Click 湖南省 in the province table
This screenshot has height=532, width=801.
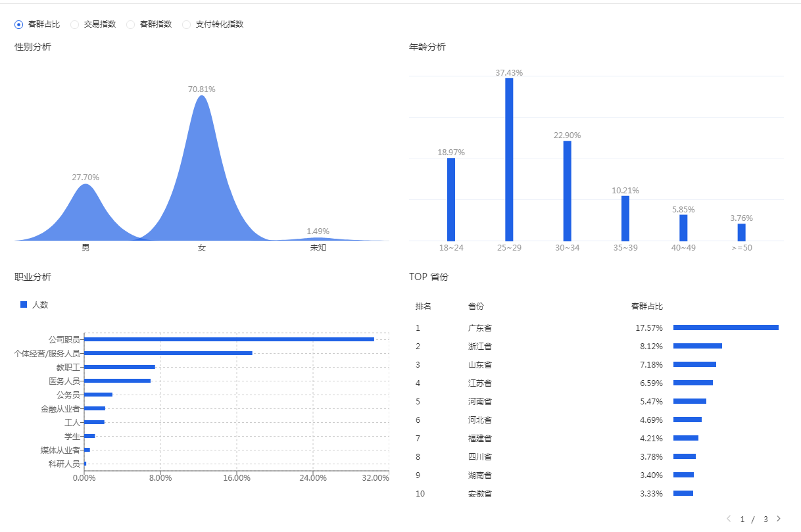pos(480,475)
